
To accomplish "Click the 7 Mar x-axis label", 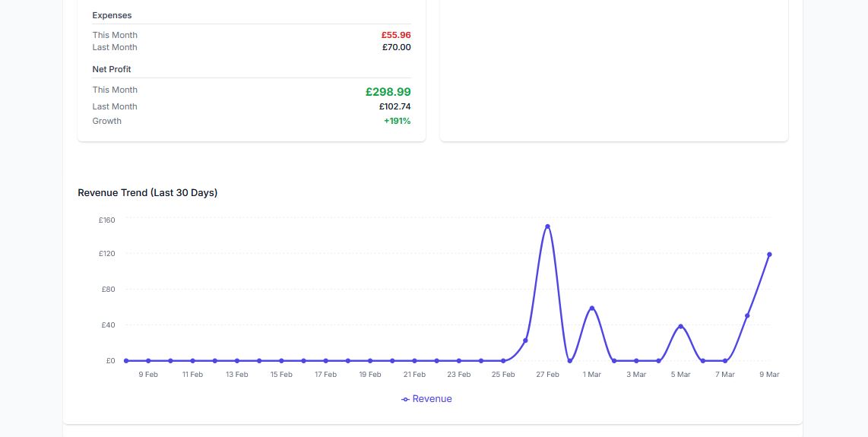I will pyautogui.click(x=724, y=375).
